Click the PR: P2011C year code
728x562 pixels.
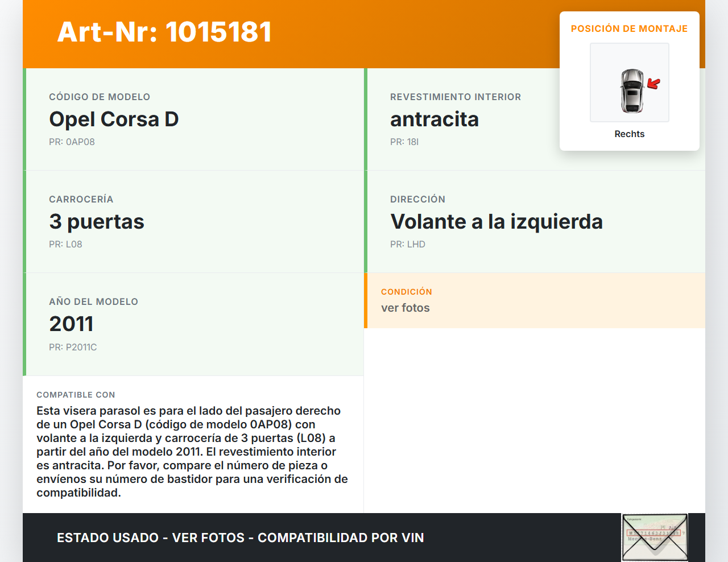click(73, 348)
